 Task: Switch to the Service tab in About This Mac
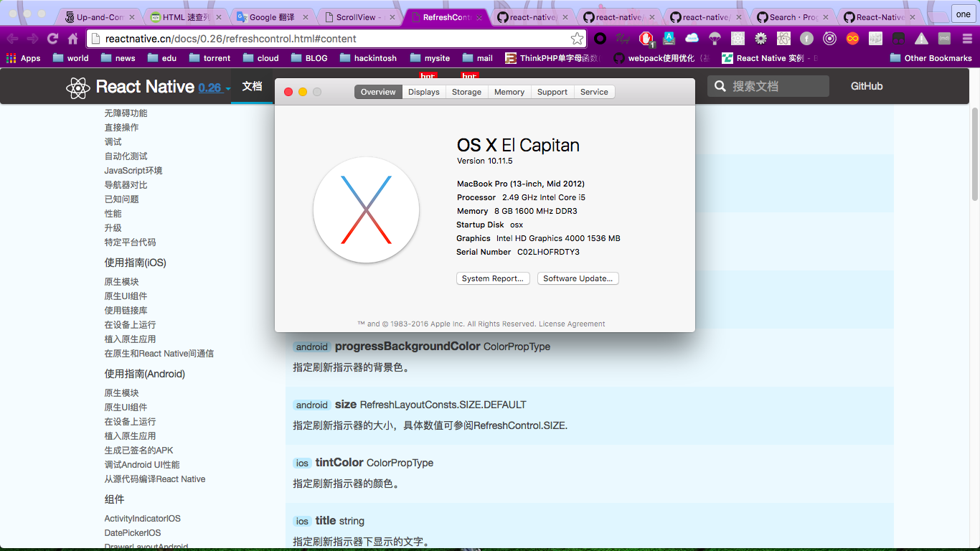[594, 92]
